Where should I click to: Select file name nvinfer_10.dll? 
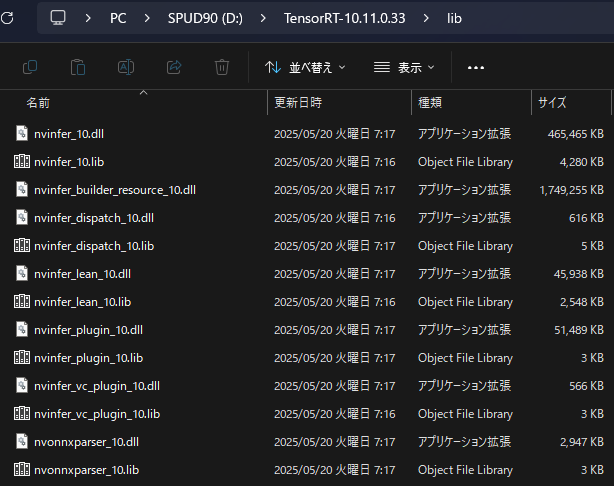[x=69, y=134]
